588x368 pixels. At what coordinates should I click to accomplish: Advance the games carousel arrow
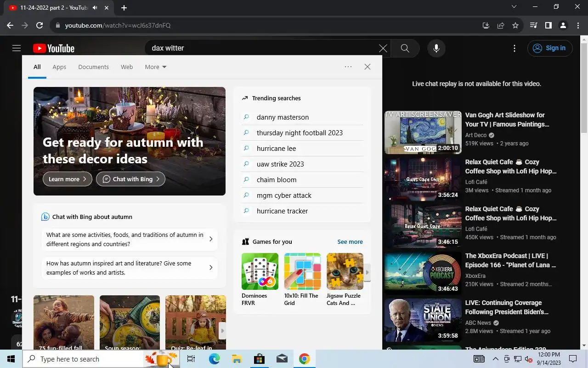click(x=367, y=272)
